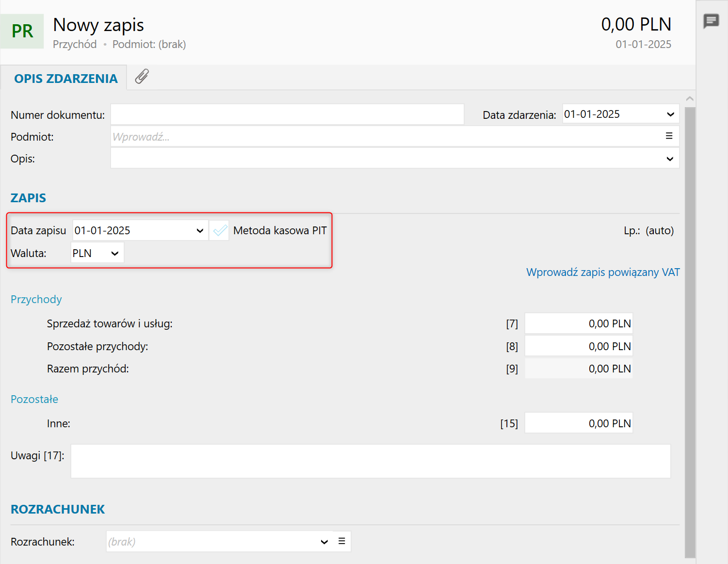Open the comments panel icon
728x564 pixels.
[711, 21]
